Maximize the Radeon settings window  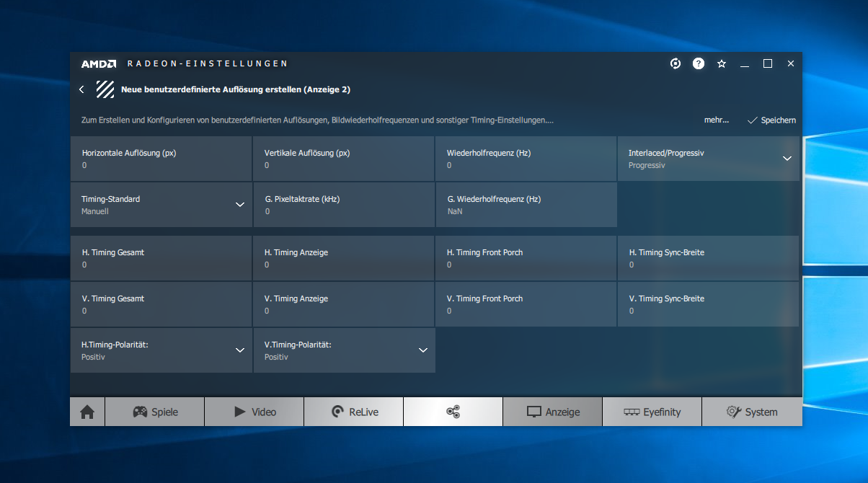click(x=768, y=63)
